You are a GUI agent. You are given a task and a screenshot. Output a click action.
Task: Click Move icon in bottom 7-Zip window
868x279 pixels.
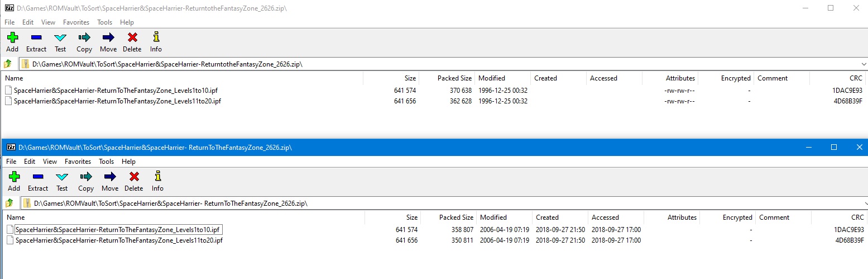[x=110, y=177]
